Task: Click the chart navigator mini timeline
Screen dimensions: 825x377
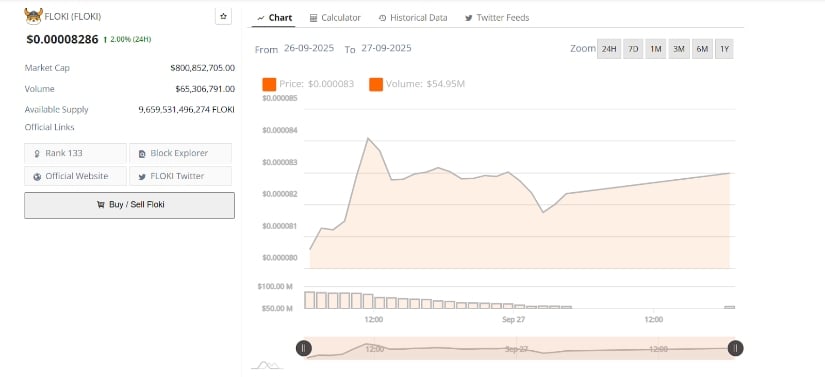Action: pyautogui.click(x=519, y=349)
